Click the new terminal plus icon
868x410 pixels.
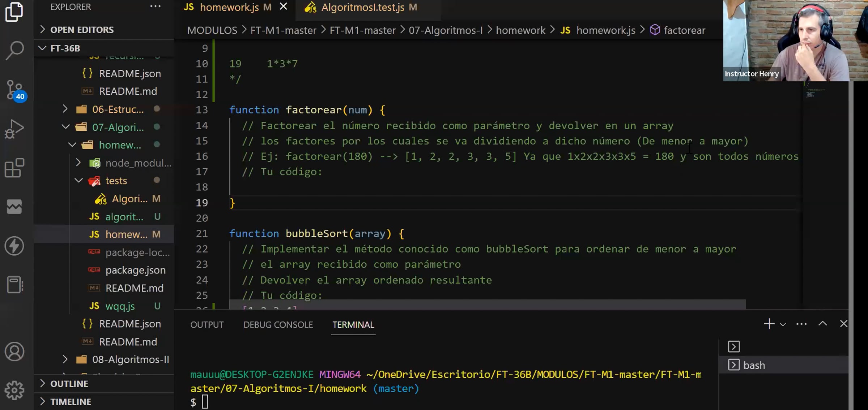coord(769,324)
